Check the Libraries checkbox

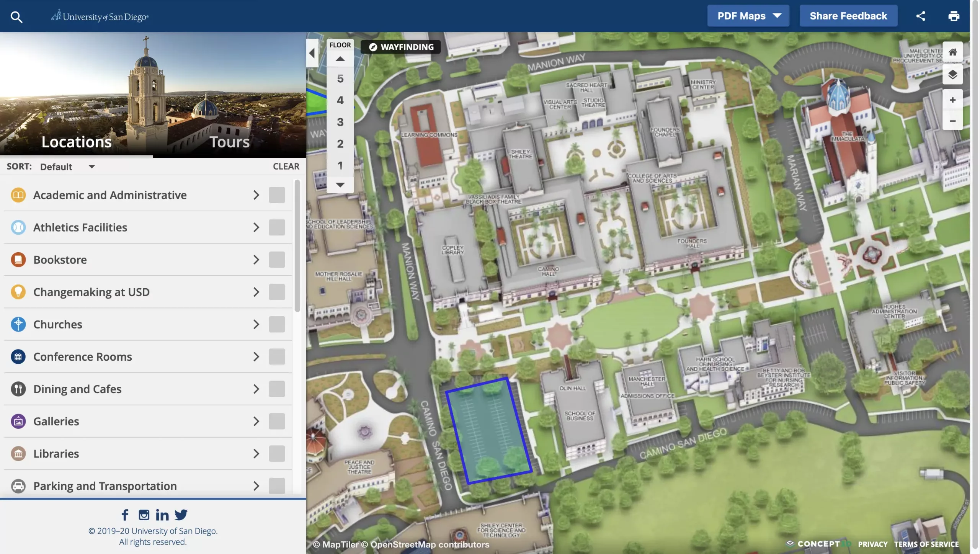click(x=277, y=454)
